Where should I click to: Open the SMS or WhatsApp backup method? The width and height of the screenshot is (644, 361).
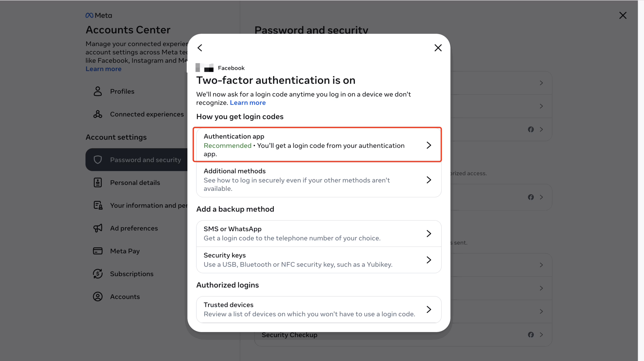point(318,233)
